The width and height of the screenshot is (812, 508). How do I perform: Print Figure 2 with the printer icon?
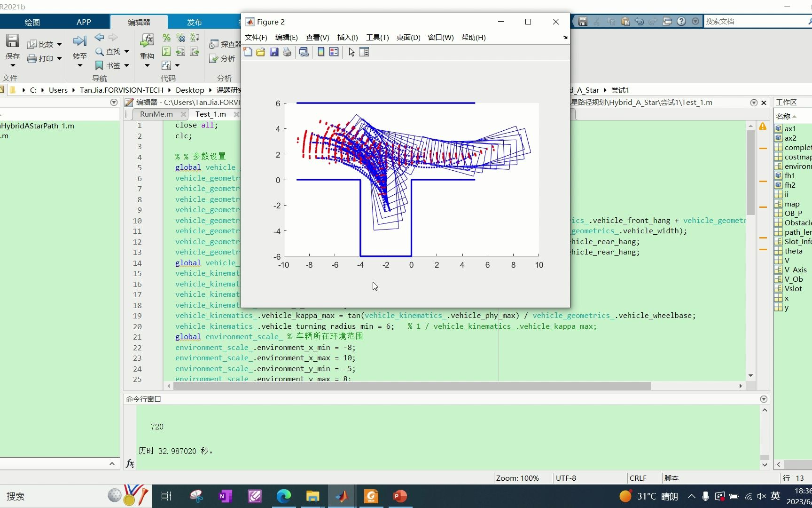click(x=287, y=52)
